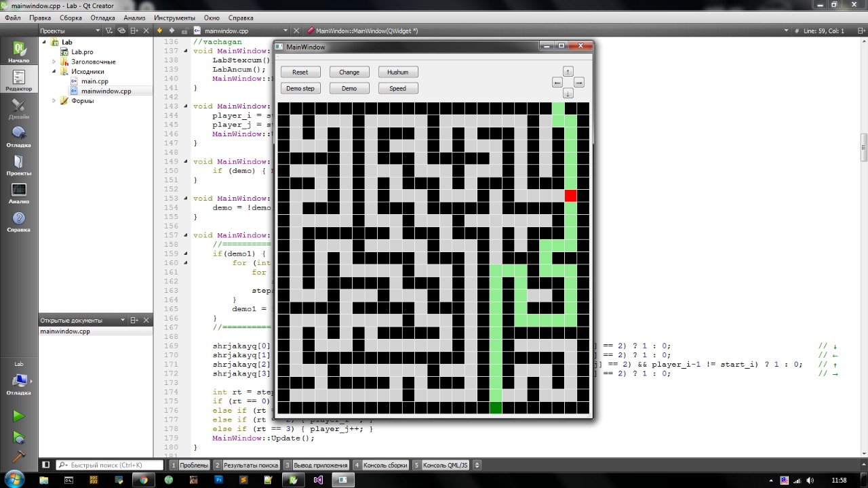The height and width of the screenshot is (488, 868).
Task: Go to Проекты mode in the sidebar
Action: tap(18, 165)
